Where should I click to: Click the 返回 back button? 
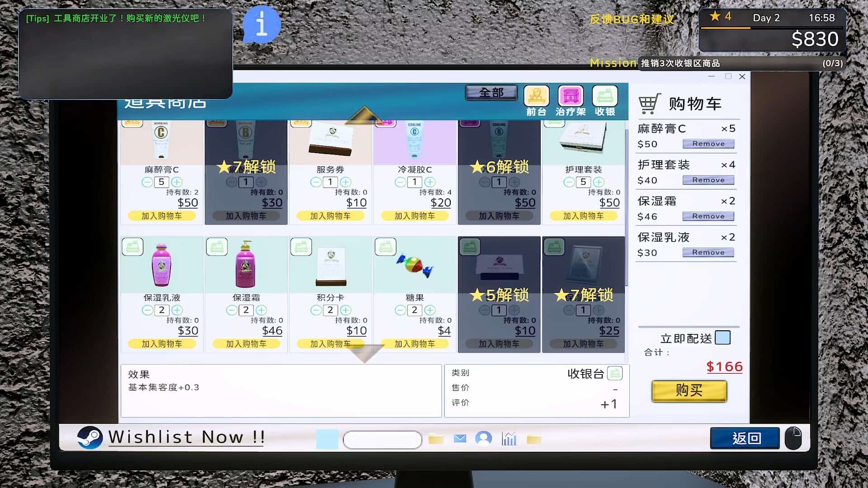745,438
